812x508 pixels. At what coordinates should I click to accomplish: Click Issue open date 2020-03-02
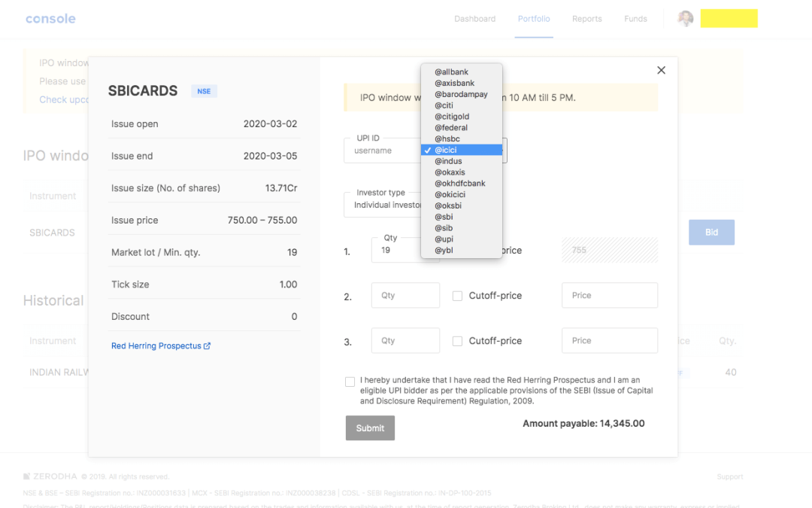[x=271, y=124]
